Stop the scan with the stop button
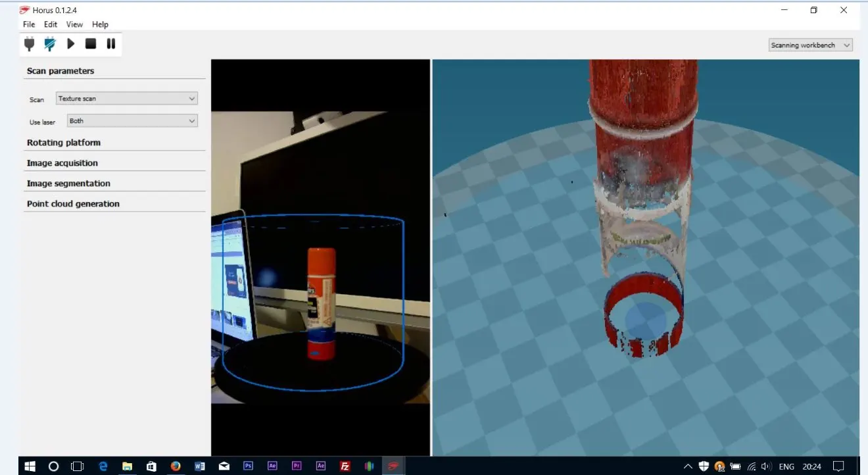Image resolution: width=868 pixels, height=475 pixels. 91,44
